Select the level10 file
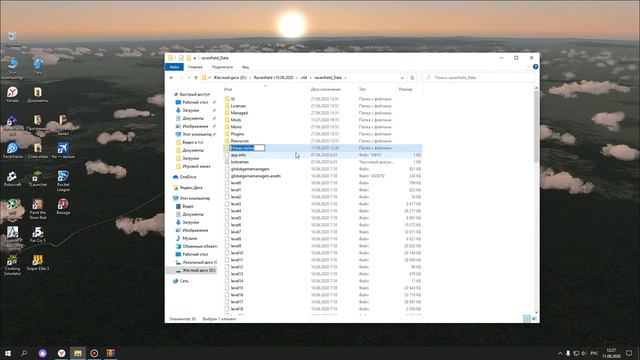Image resolution: width=640 pixels, height=360 pixels. tap(237, 253)
